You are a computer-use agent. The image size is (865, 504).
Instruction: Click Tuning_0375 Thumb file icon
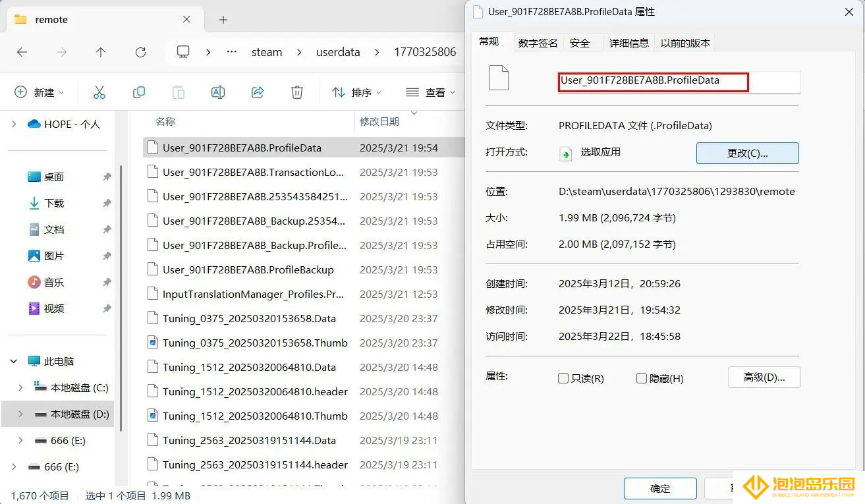pyautogui.click(x=153, y=343)
